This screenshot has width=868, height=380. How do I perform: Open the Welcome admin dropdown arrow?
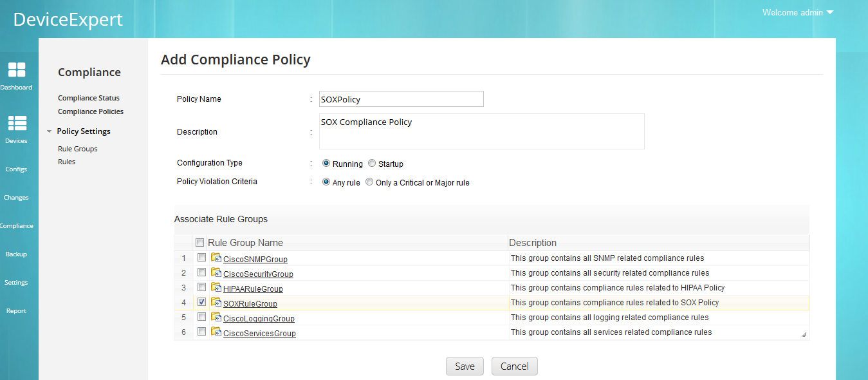[830, 13]
